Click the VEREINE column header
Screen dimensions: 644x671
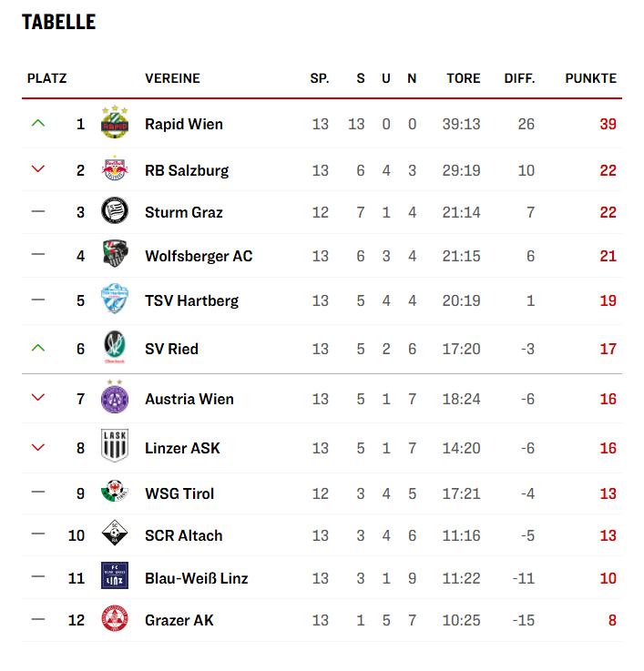[172, 78]
